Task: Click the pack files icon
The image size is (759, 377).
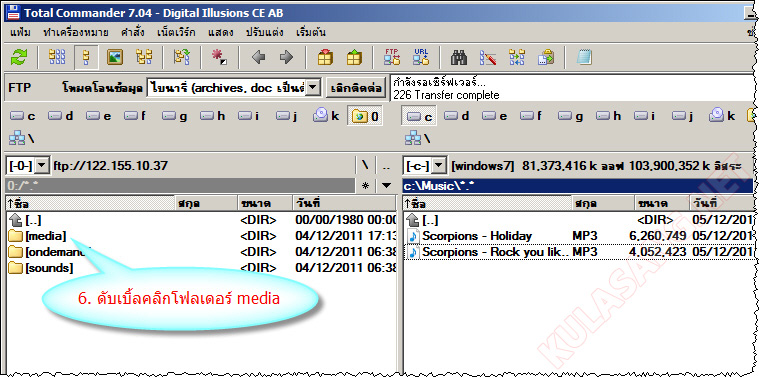Action: coord(325,58)
